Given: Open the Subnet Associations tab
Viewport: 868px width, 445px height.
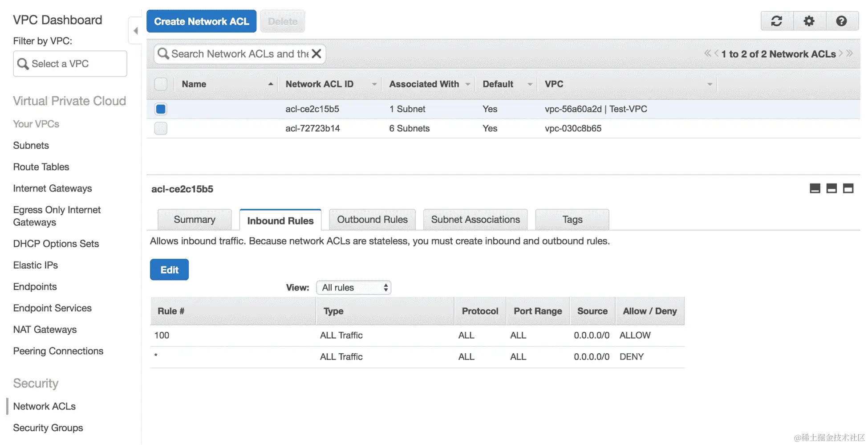Looking at the screenshot, I should tap(475, 220).
